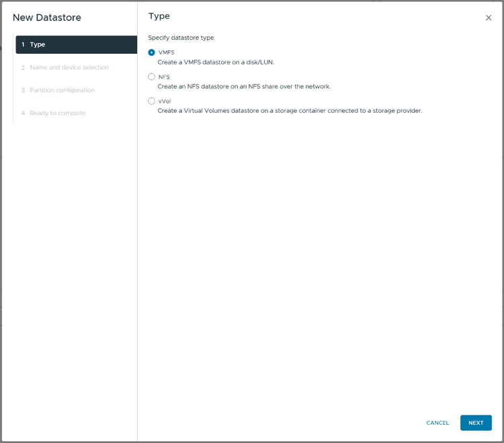
Task: Click the Virtual Volumes datastore description text
Action: pyautogui.click(x=290, y=111)
